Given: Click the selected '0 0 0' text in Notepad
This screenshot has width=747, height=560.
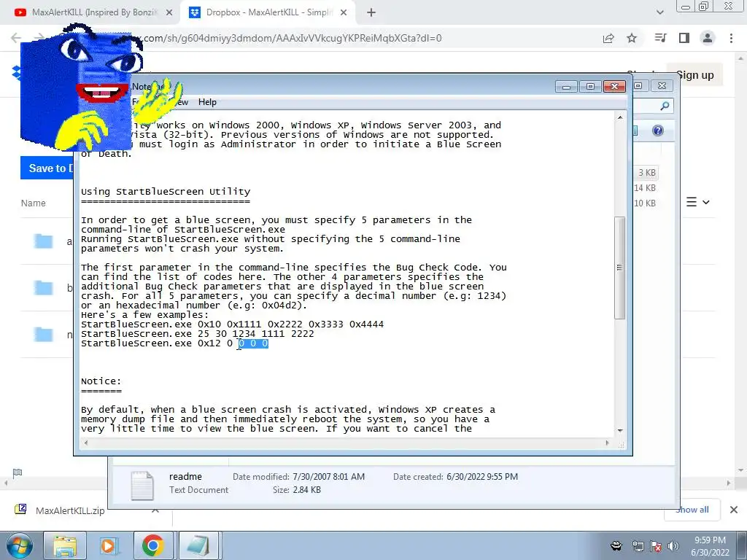Looking at the screenshot, I should [x=253, y=343].
